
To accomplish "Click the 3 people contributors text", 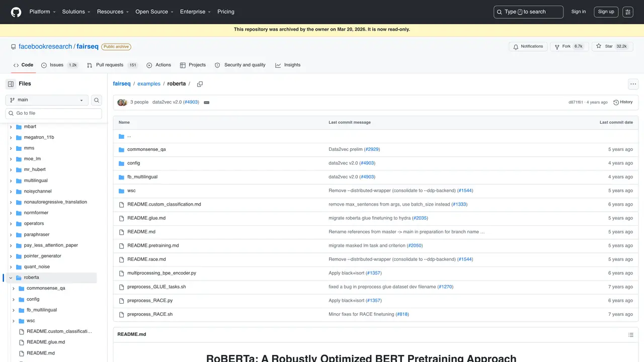I will click(x=139, y=103).
